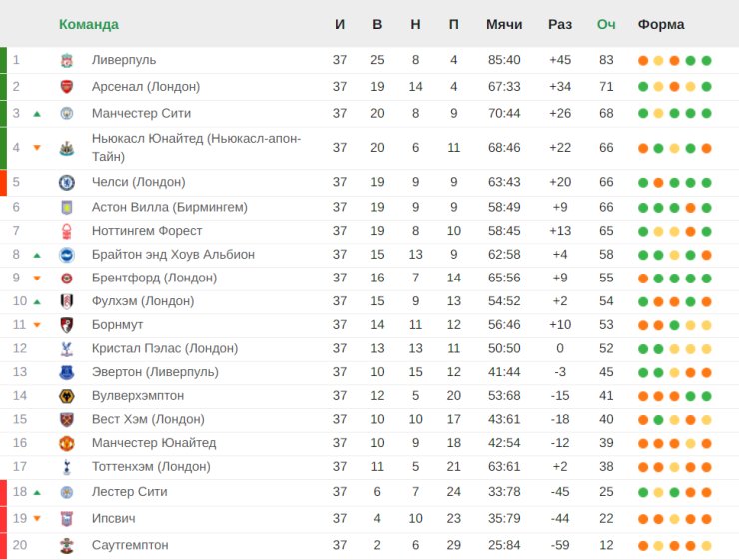Click the Arsenal club crest icon
Viewport: 739px width, 560px height.
pos(67,87)
